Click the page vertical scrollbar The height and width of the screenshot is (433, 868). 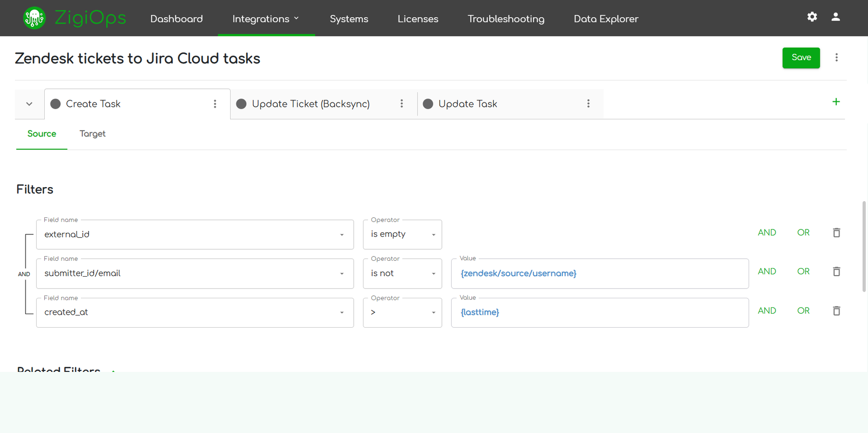point(864,246)
